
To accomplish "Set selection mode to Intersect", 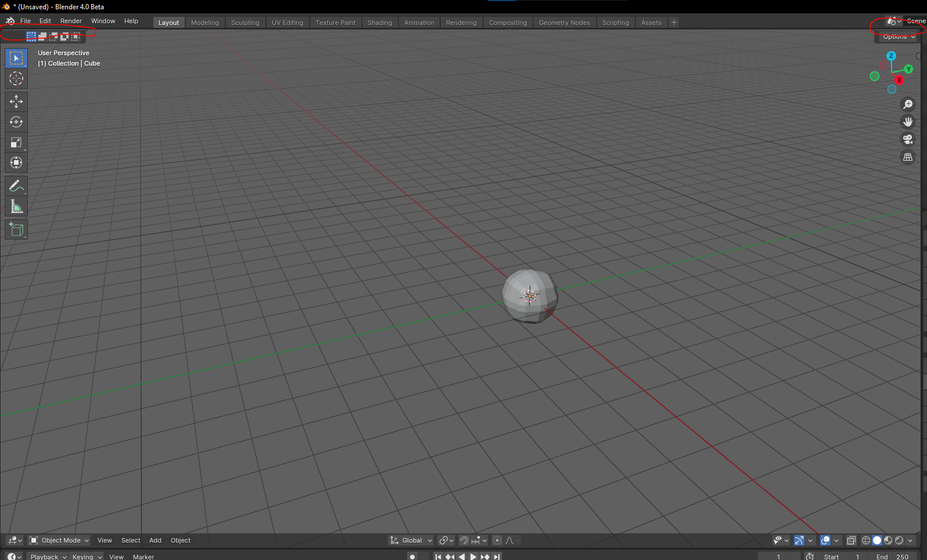I will 76,36.
